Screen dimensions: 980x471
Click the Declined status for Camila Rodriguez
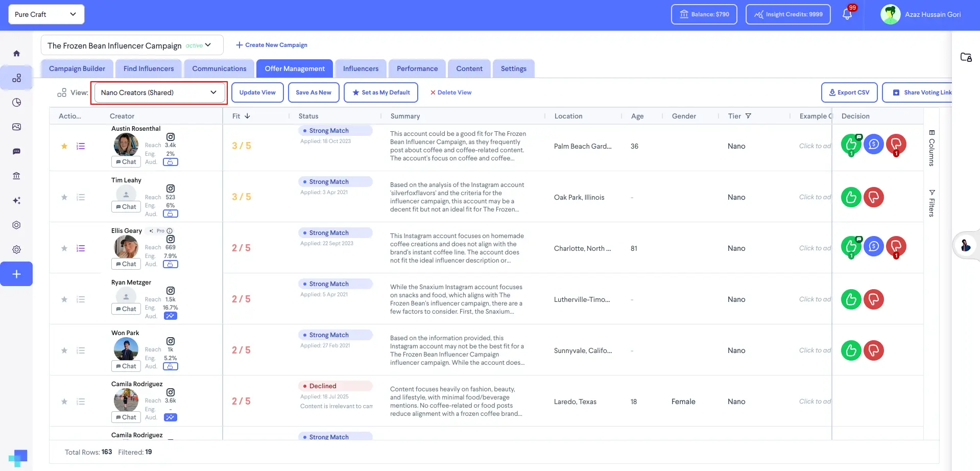click(x=336, y=386)
